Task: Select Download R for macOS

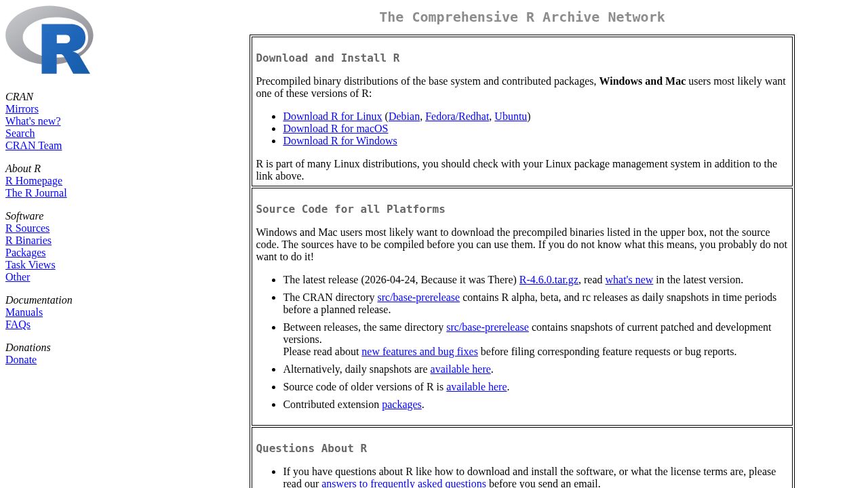Action: pos(336,129)
